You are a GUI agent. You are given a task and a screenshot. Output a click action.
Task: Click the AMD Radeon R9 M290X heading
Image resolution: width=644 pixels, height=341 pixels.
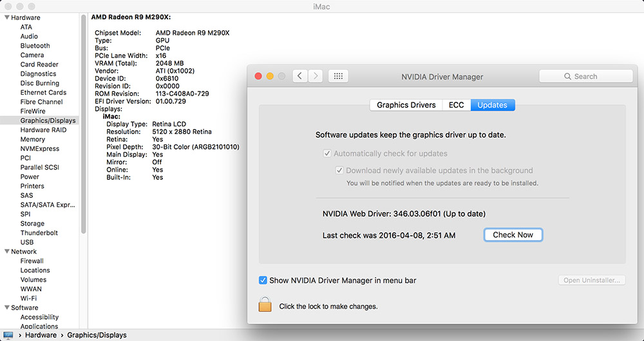tap(131, 17)
